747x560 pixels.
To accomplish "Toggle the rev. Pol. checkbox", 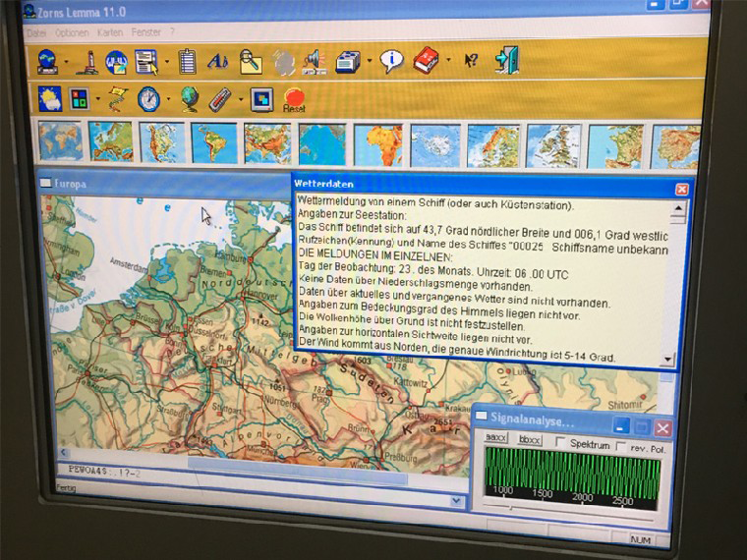I will point(621,446).
